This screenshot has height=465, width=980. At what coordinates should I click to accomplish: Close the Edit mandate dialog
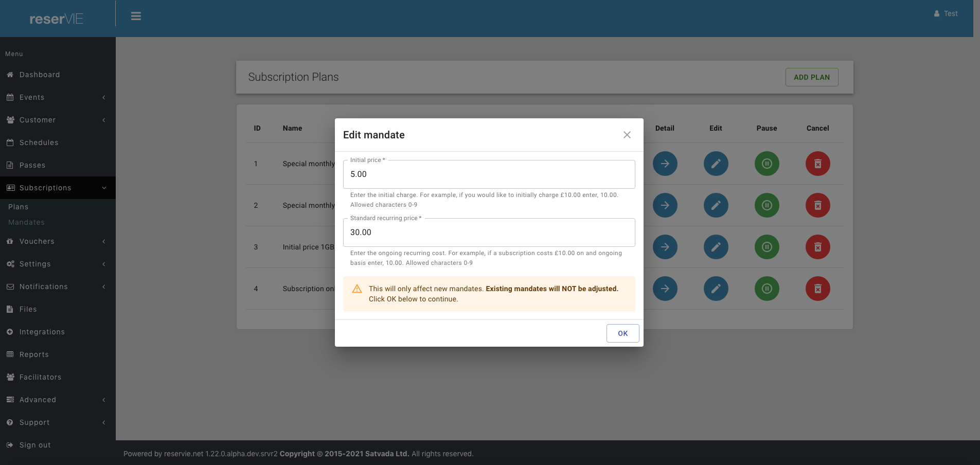pos(627,135)
